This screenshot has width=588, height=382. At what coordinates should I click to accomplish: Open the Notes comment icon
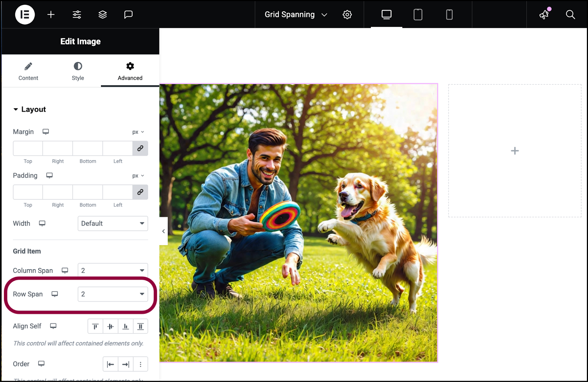[128, 15]
